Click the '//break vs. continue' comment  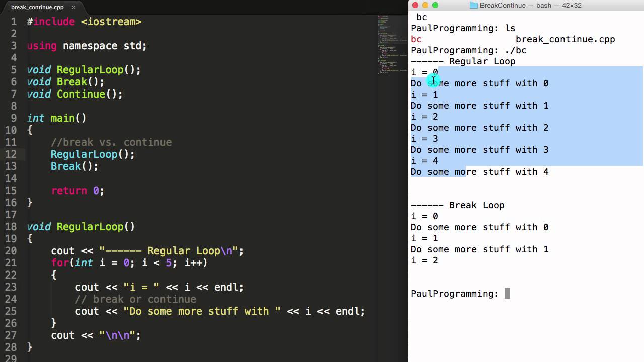[x=111, y=142]
